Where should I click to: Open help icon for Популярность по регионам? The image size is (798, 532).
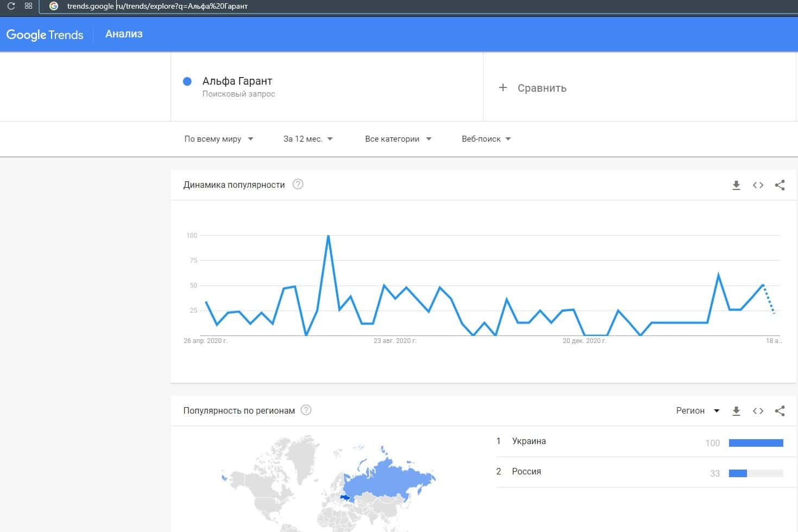click(x=306, y=410)
